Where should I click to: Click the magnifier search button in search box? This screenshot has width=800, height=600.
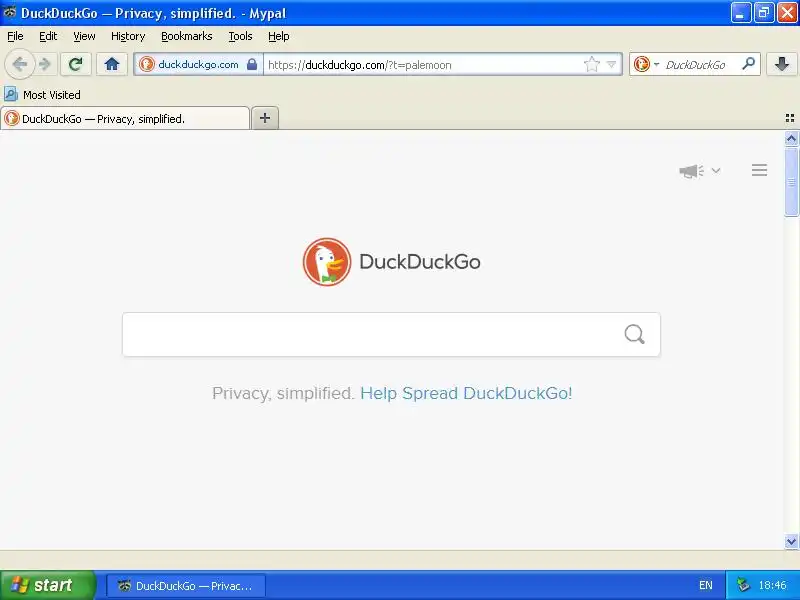(634, 335)
